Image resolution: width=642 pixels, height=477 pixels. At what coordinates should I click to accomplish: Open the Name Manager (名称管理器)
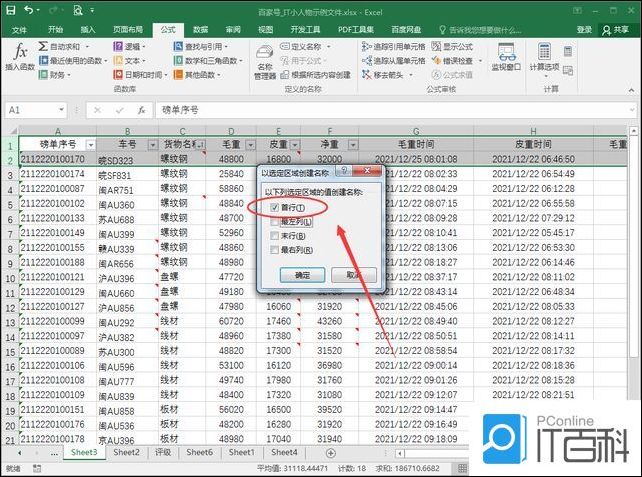(x=265, y=62)
